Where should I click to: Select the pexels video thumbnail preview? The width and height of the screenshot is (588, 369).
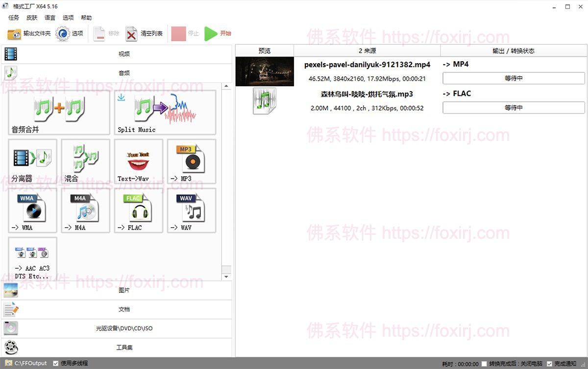point(265,71)
